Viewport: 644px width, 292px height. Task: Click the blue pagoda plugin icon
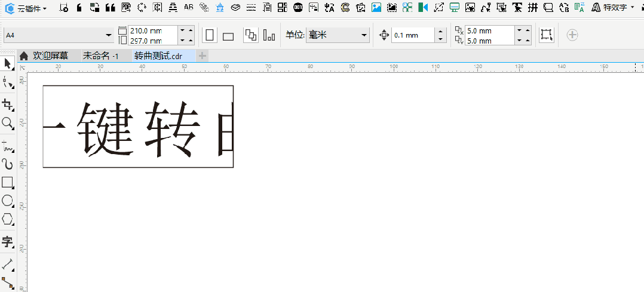tap(220, 7)
